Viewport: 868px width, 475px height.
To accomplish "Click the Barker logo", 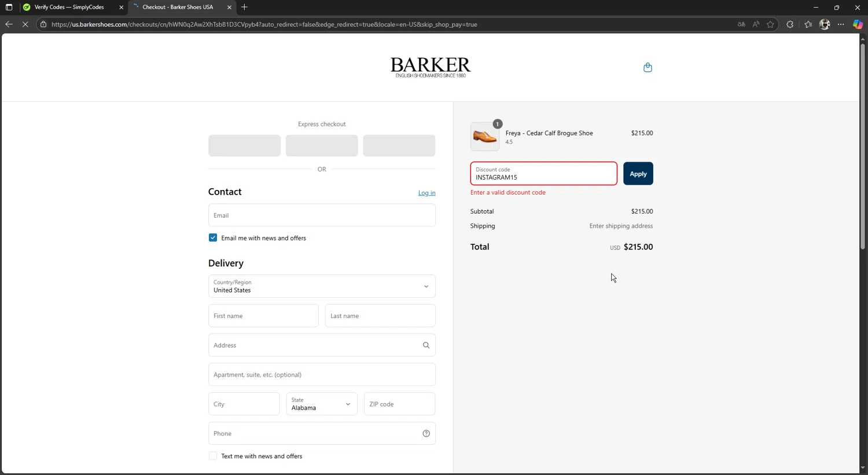I will (431, 67).
